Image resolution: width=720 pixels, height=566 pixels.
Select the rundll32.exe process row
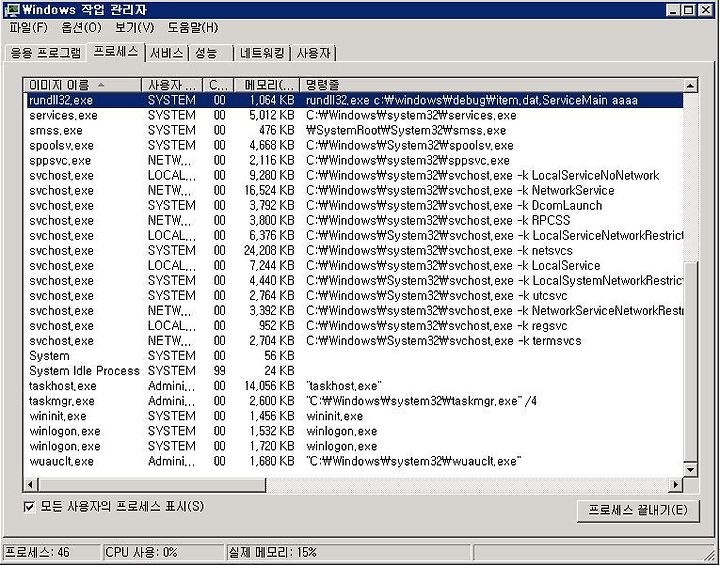[354, 100]
